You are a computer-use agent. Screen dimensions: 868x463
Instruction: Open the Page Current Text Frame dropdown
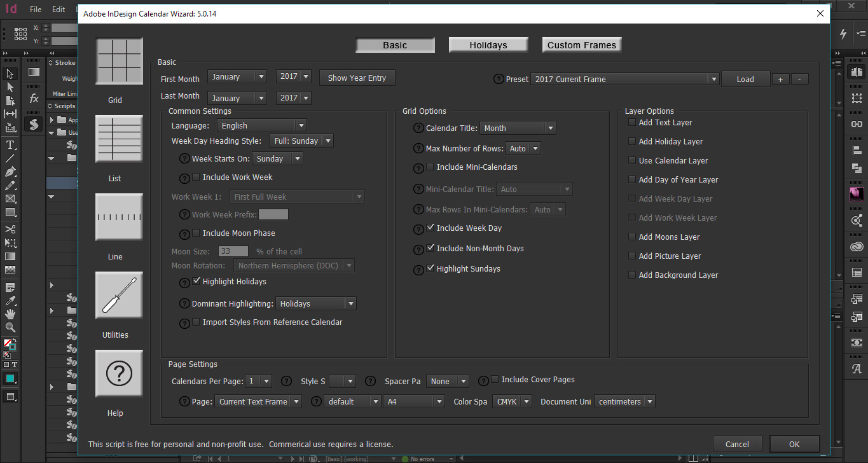[258, 402]
